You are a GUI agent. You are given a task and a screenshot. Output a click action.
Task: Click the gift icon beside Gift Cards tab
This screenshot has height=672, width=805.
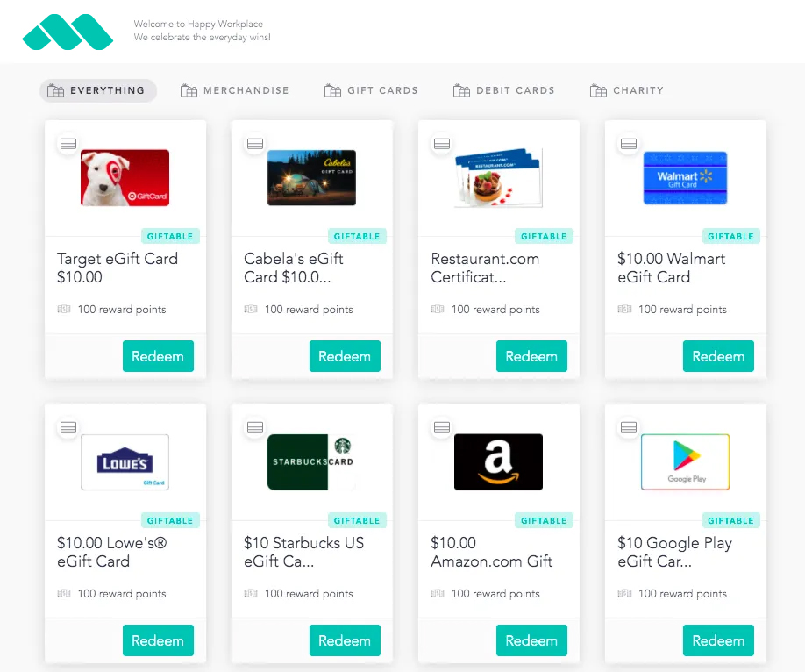coord(332,91)
